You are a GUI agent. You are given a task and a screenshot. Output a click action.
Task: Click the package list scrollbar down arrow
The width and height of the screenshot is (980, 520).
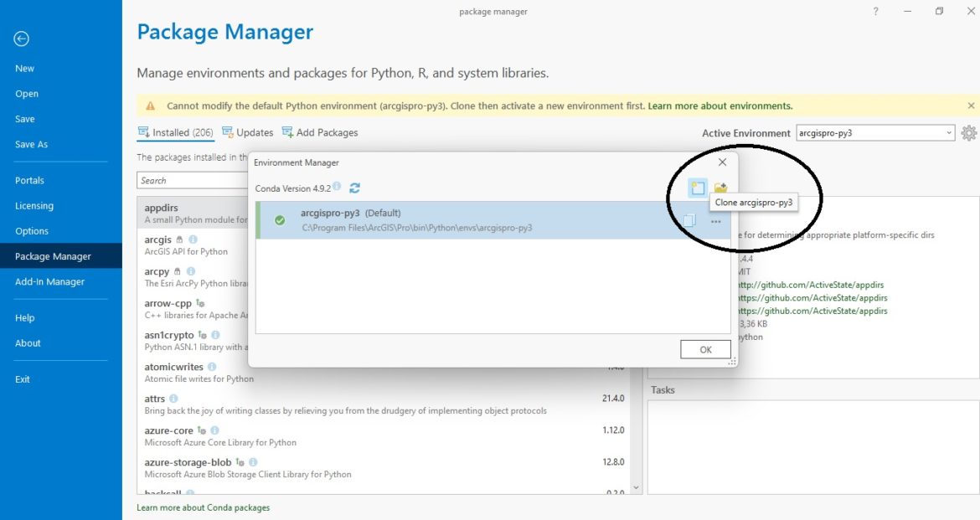coord(637,488)
